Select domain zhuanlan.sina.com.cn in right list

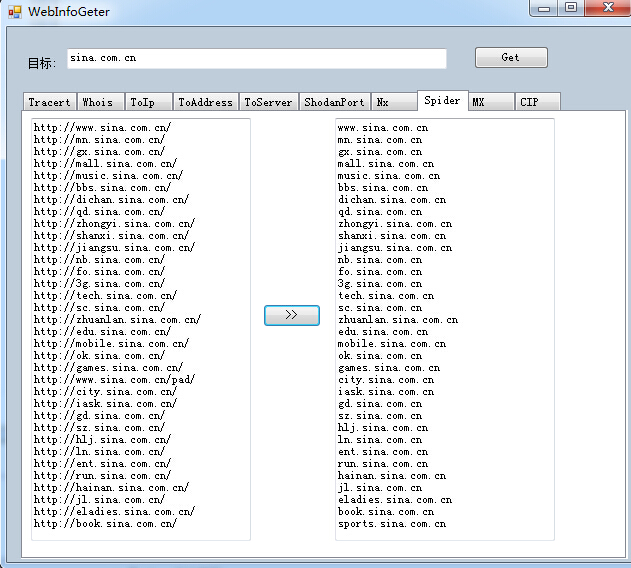398,320
